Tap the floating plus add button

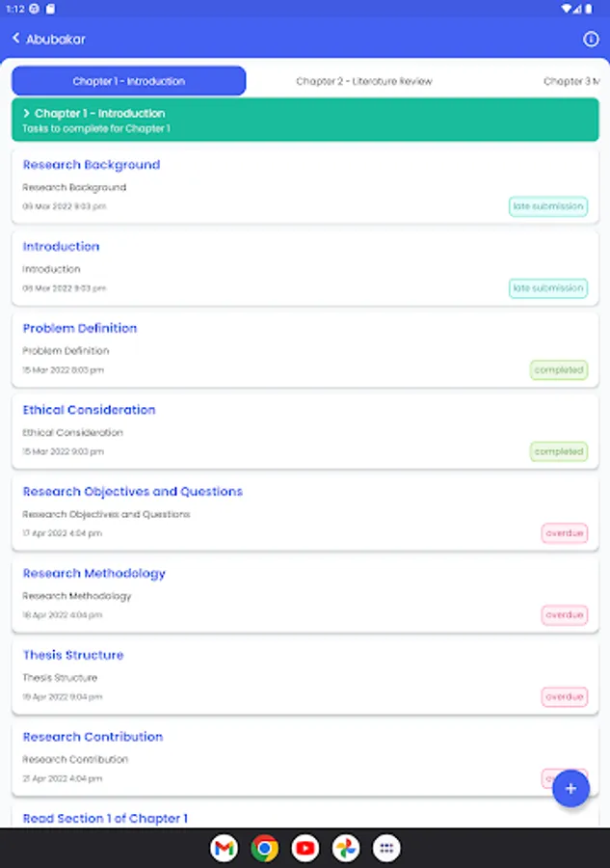[570, 788]
